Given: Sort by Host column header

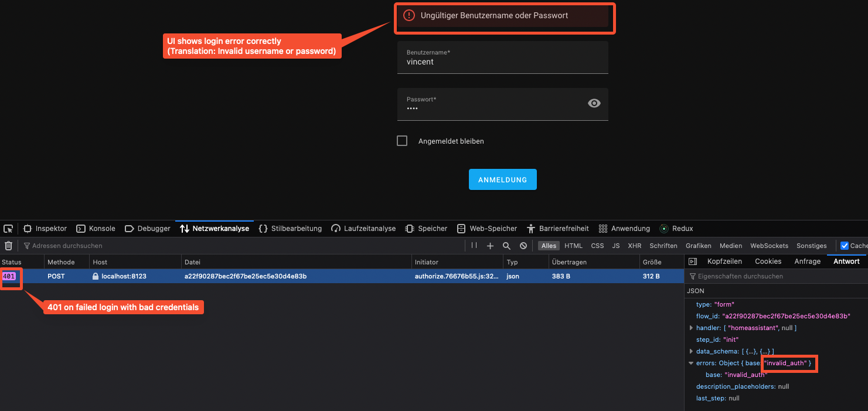Looking at the screenshot, I should point(135,262).
